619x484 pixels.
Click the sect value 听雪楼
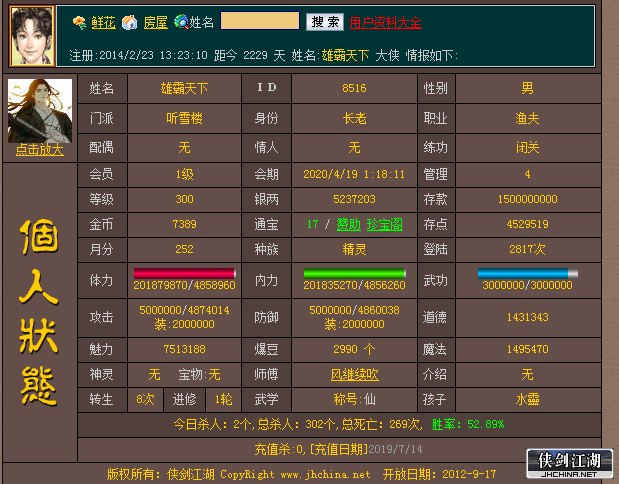184,118
